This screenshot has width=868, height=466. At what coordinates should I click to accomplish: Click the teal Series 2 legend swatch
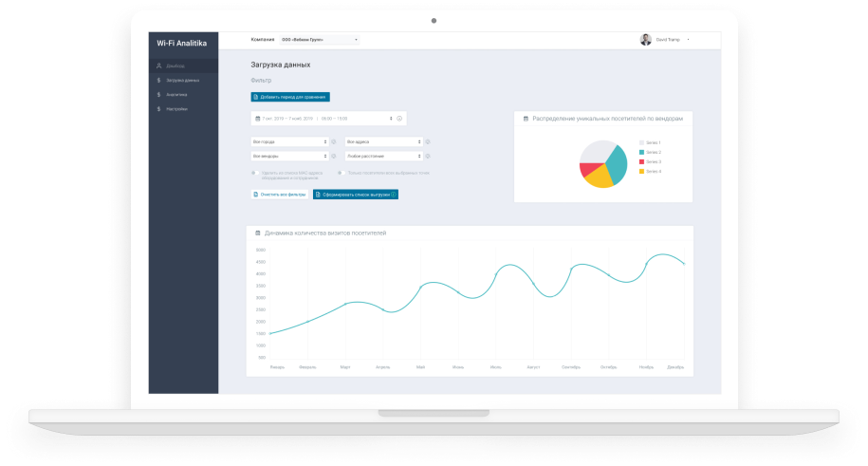click(x=641, y=152)
